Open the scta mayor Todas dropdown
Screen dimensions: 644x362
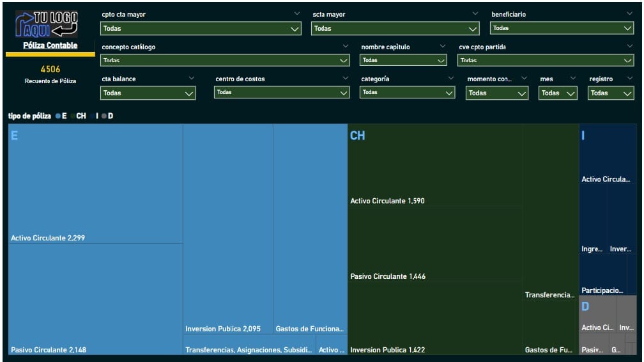[395, 28]
